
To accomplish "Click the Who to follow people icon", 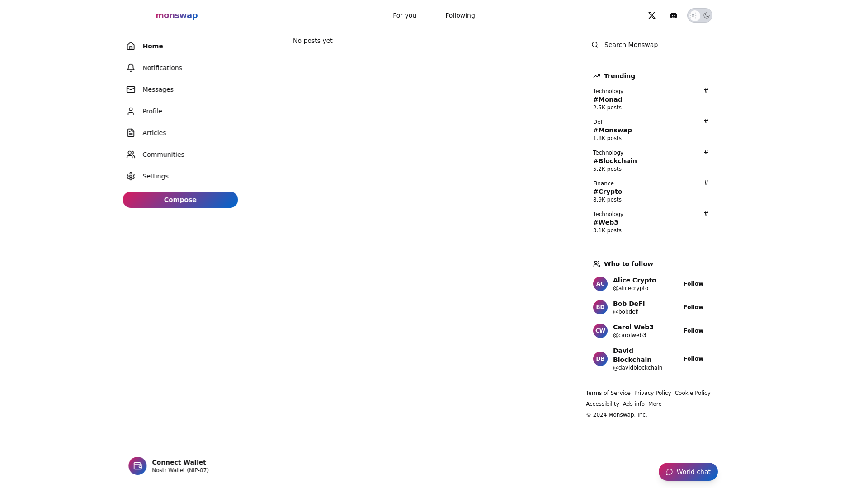I will [597, 264].
